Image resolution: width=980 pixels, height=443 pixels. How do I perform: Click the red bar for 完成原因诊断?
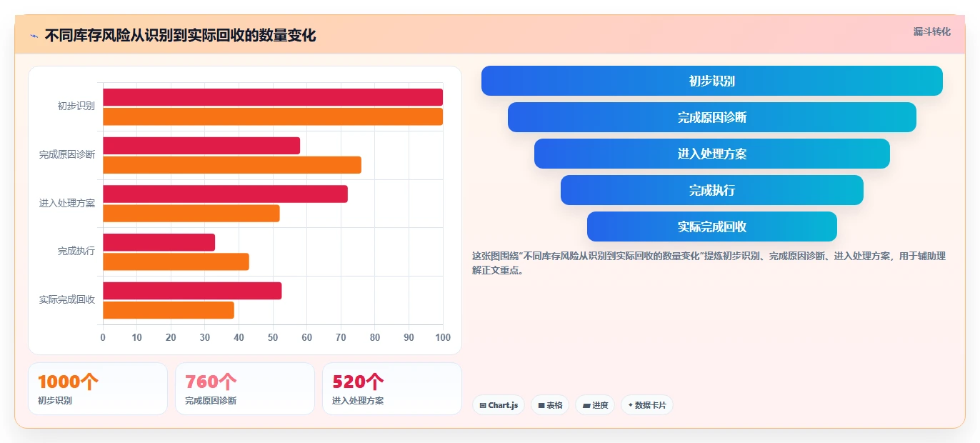201,146
